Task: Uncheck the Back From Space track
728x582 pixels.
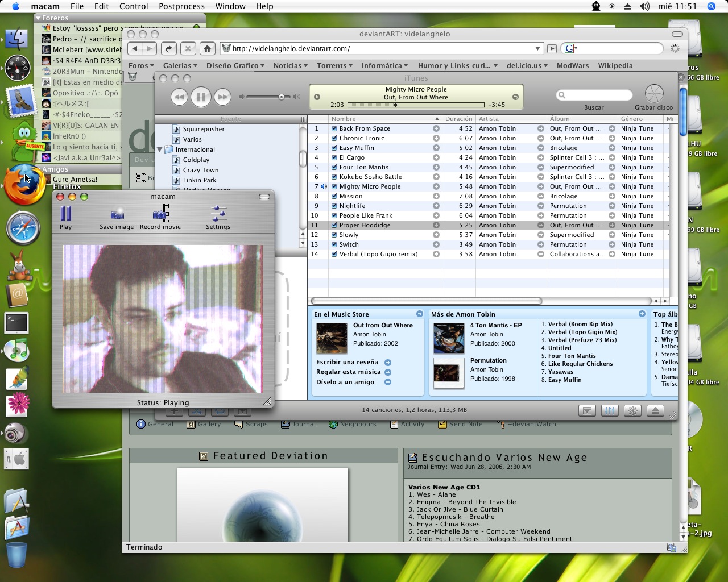Action: [334, 129]
